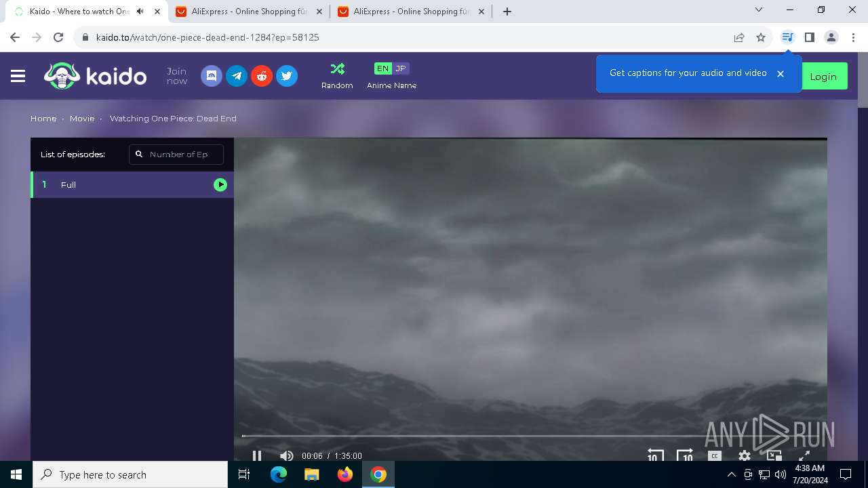This screenshot has width=868, height=488.
Task: Open network status in tray
Action: 764,474
